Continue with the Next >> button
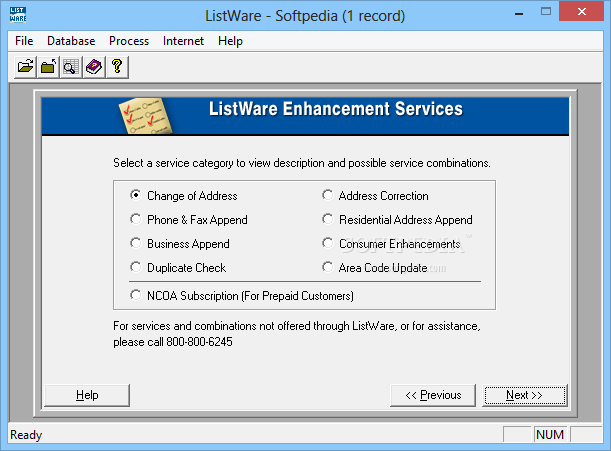The height and width of the screenshot is (451, 611). click(524, 395)
